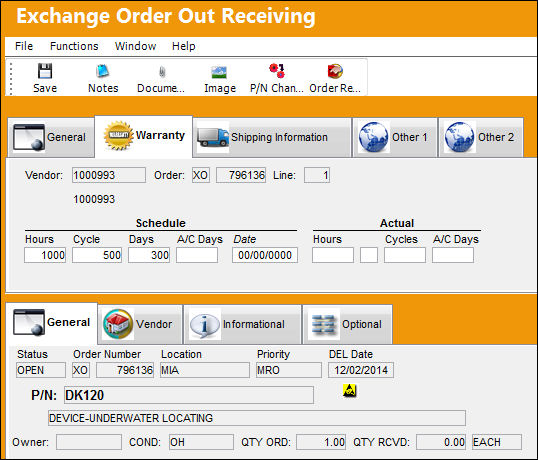Open the P/N Change tool
This screenshot has width=538, height=460.
click(277, 71)
